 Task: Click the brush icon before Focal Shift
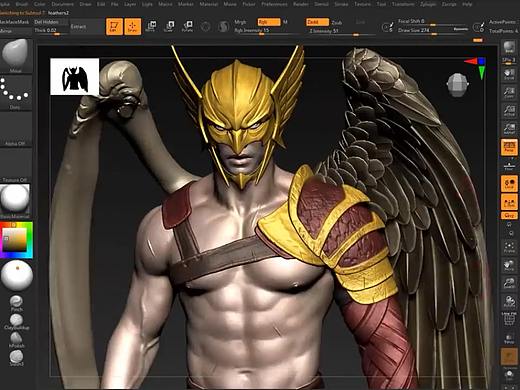click(x=387, y=27)
